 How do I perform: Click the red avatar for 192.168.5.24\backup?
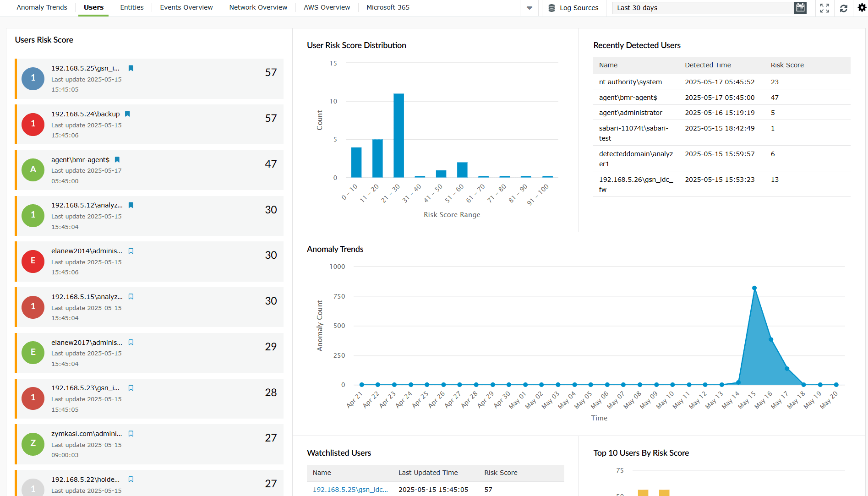33,124
